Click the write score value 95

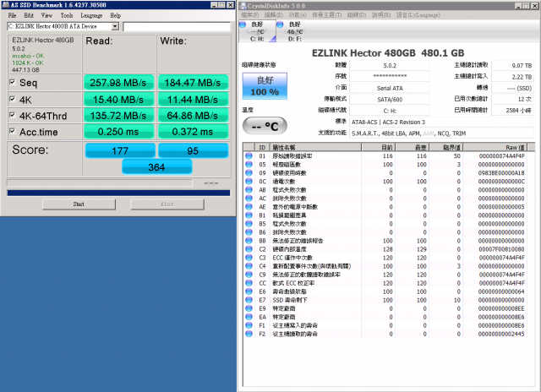pos(193,150)
